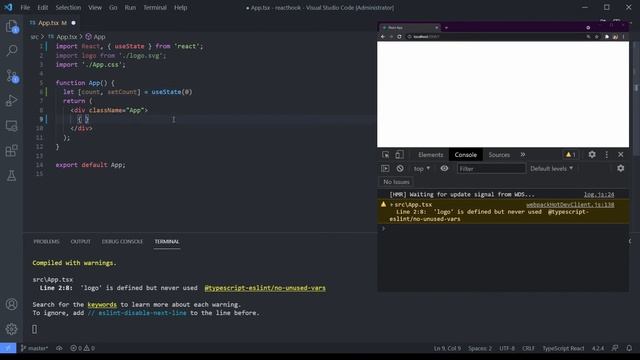Open the errors and warnings count
The height and width of the screenshot is (360, 640).
point(82,348)
